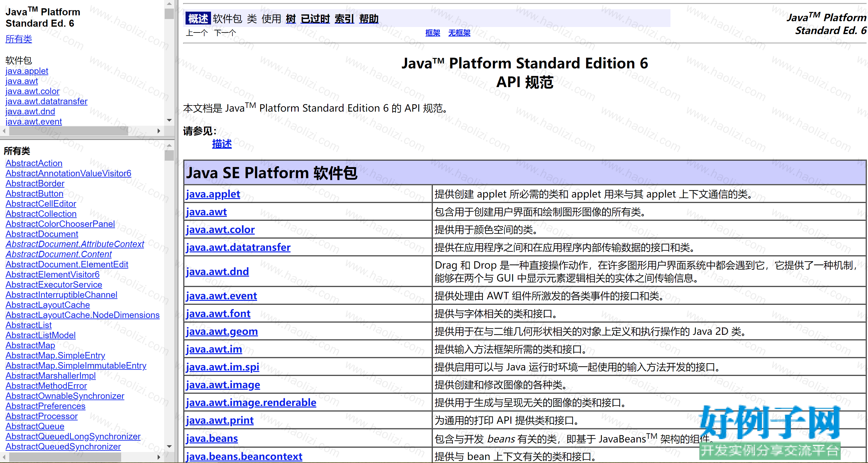The width and height of the screenshot is (868, 463).
Task: Open the 概述 navigation tab
Action: tap(198, 18)
